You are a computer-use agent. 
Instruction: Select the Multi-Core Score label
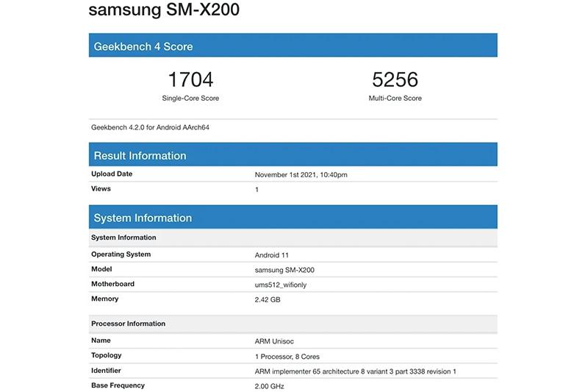point(395,98)
